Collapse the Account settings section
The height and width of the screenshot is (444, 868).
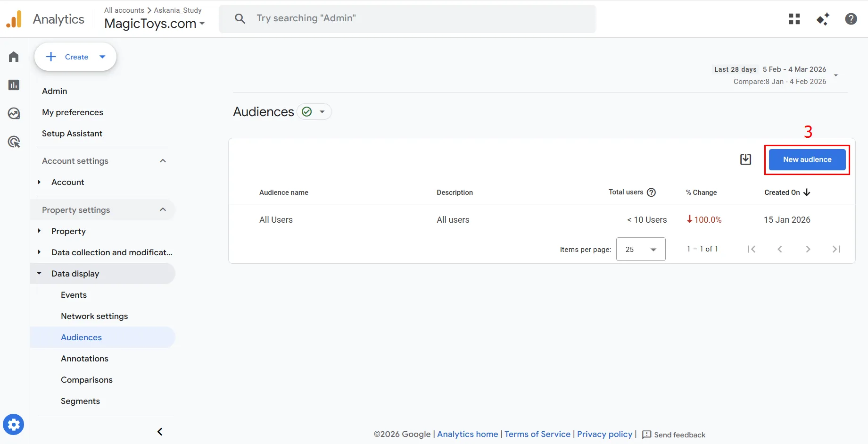click(163, 161)
